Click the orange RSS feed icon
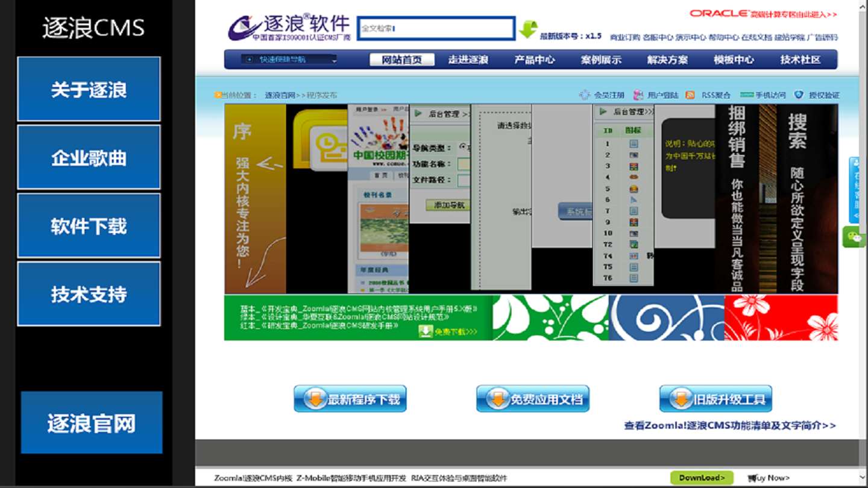Viewport: 868px width, 488px height. (x=690, y=95)
